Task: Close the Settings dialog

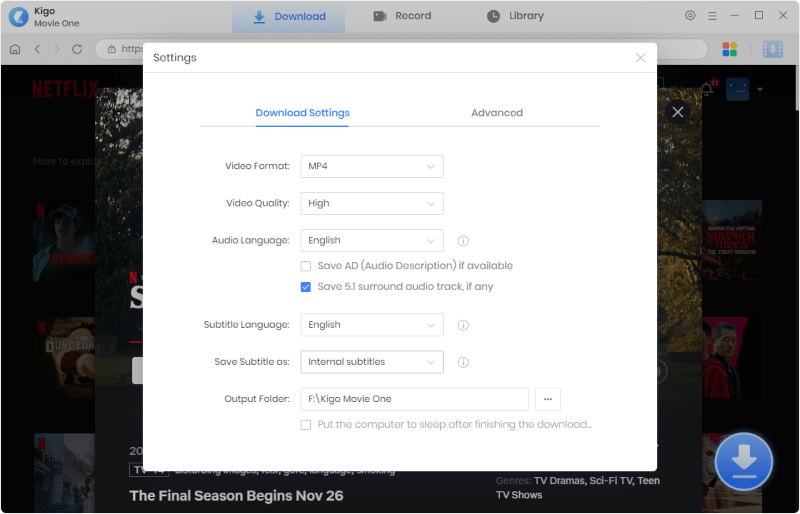Action: pyautogui.click(x=640, y=58)
